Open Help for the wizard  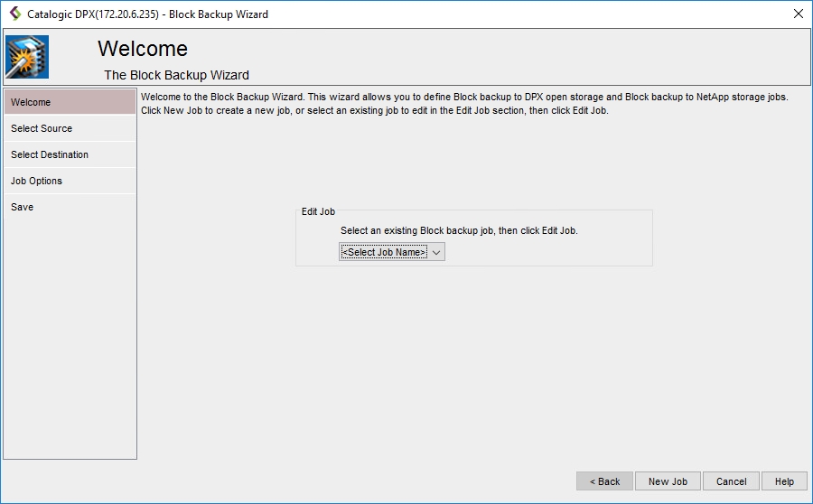pyautogui.click(x=784, y=481)
